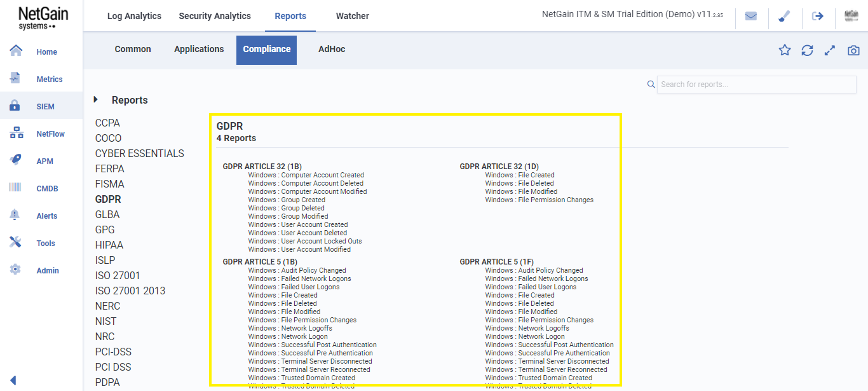The width and height of the screenshot is (868, 391).
Task: Open the Admin gear icon
Action: click(16, 270)
